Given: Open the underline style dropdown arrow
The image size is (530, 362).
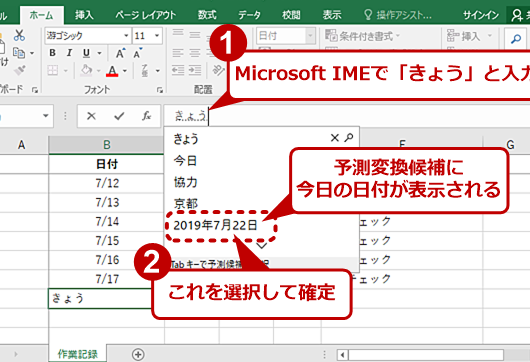Looking at the screenshot, I should tap(99, 53).
